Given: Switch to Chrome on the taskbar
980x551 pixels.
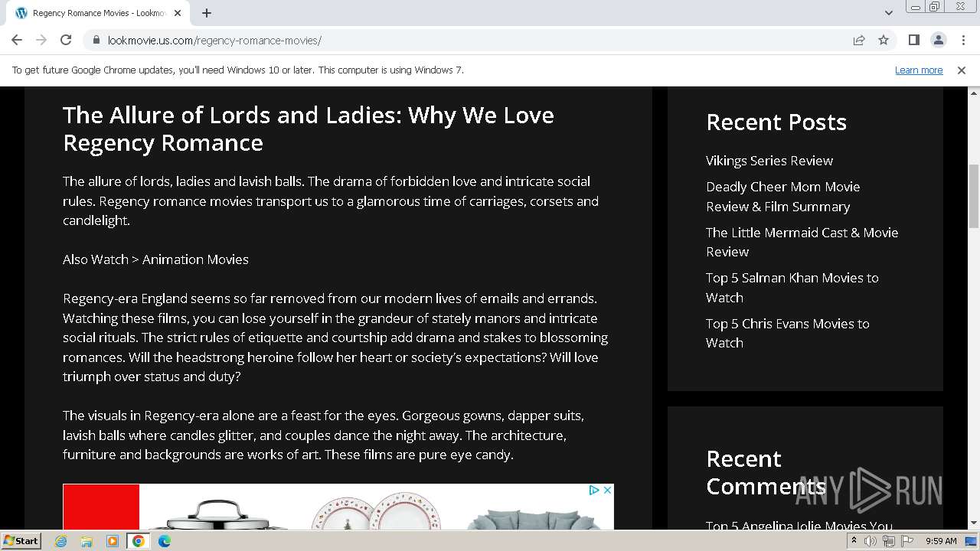Looking at the screenshot, I should coord(139,541).
